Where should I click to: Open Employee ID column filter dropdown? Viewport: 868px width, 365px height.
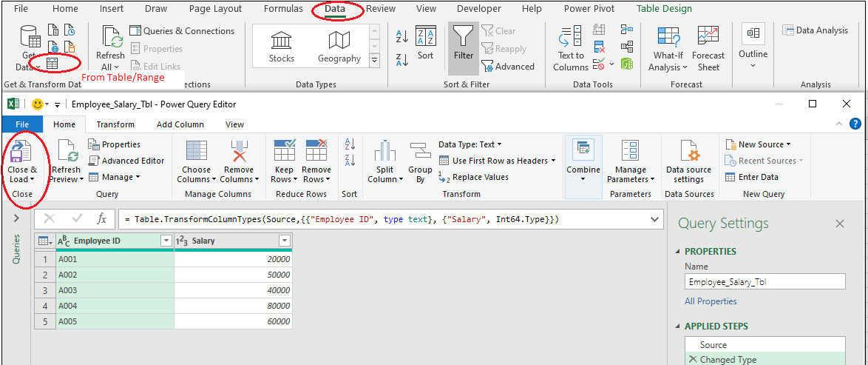(166, 241)
